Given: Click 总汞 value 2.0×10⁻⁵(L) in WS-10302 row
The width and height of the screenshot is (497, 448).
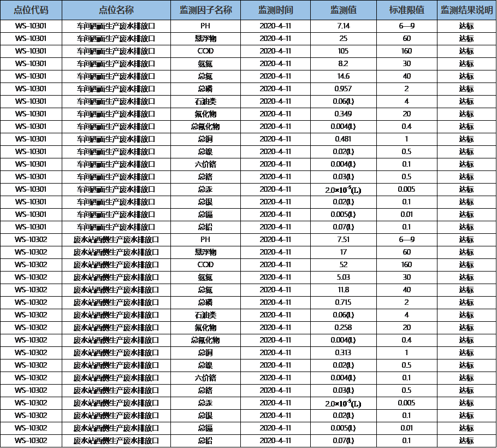Looking at the screenshot, I should pyautogui.click(x=344, y=403).
